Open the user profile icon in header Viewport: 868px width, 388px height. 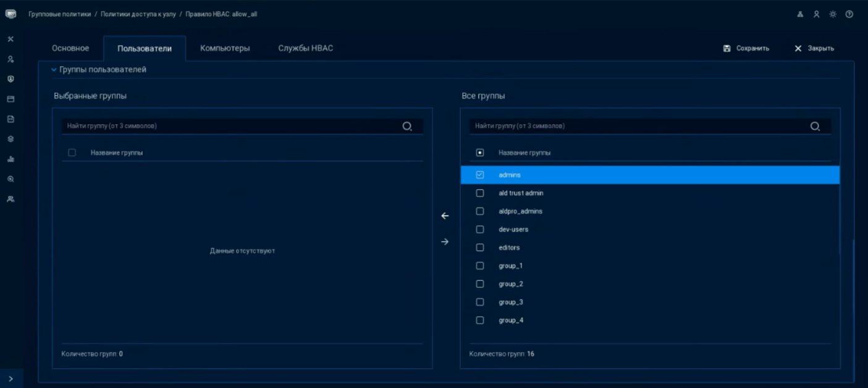tap(816, 14)
